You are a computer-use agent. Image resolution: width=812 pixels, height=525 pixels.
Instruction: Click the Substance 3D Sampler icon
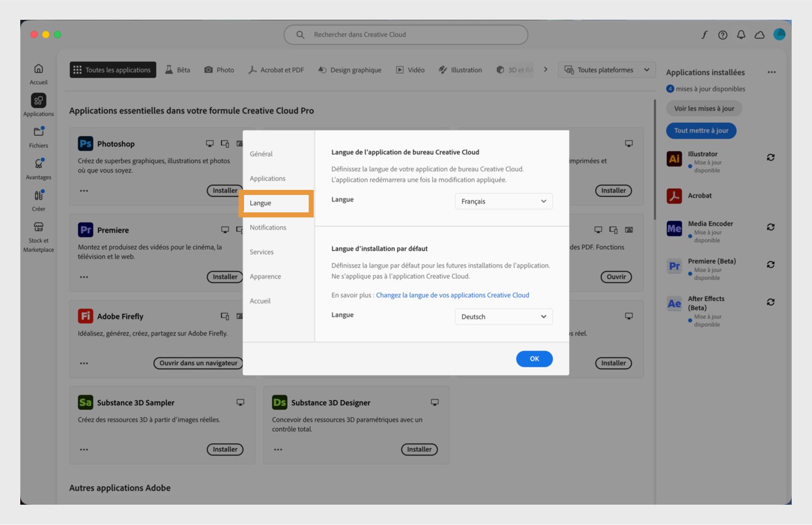click(85, 403)
